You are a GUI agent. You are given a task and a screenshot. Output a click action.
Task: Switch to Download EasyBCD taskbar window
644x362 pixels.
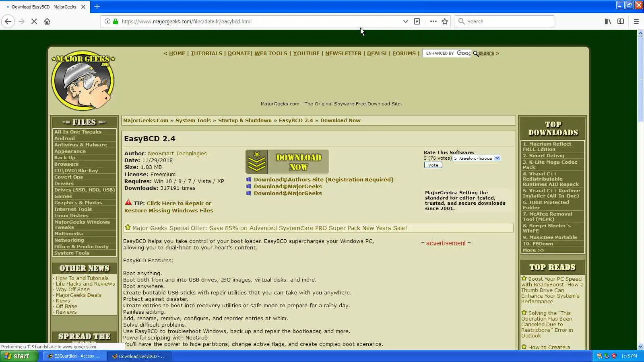tap(139, 356)
